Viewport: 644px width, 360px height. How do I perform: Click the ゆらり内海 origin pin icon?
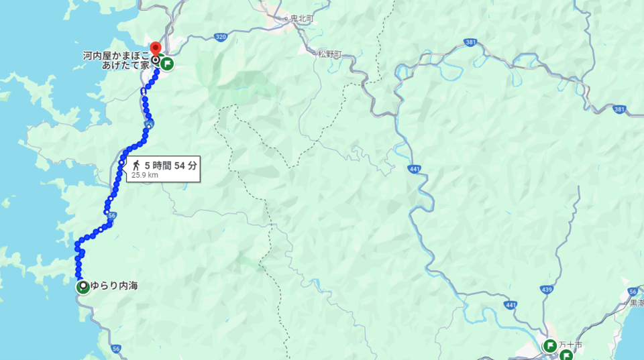(83, 286)
